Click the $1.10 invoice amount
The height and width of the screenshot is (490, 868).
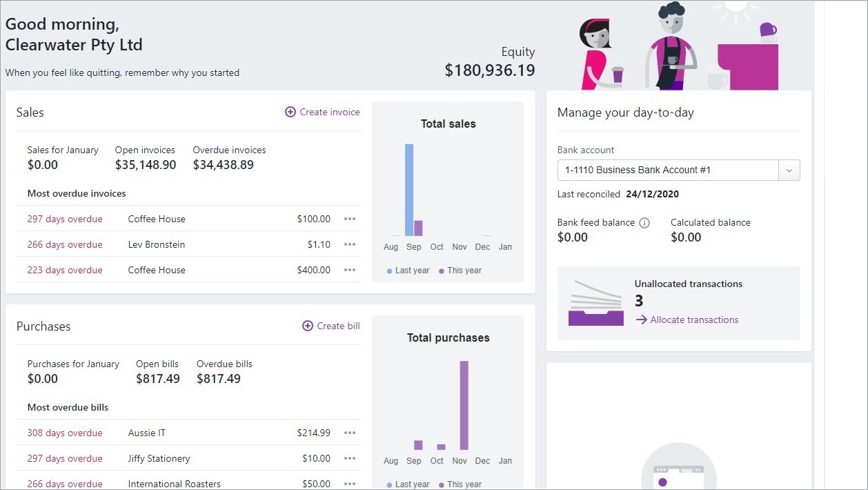point(319,244)
